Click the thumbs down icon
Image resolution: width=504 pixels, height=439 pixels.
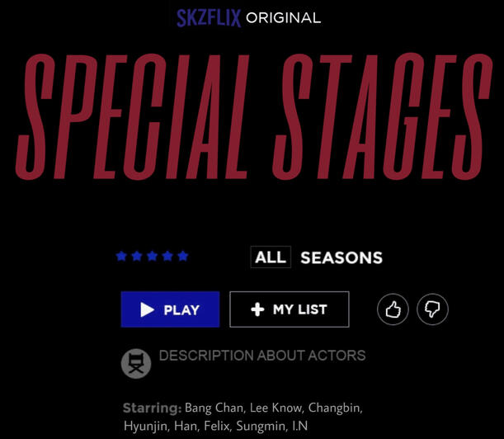coord(432,310)
